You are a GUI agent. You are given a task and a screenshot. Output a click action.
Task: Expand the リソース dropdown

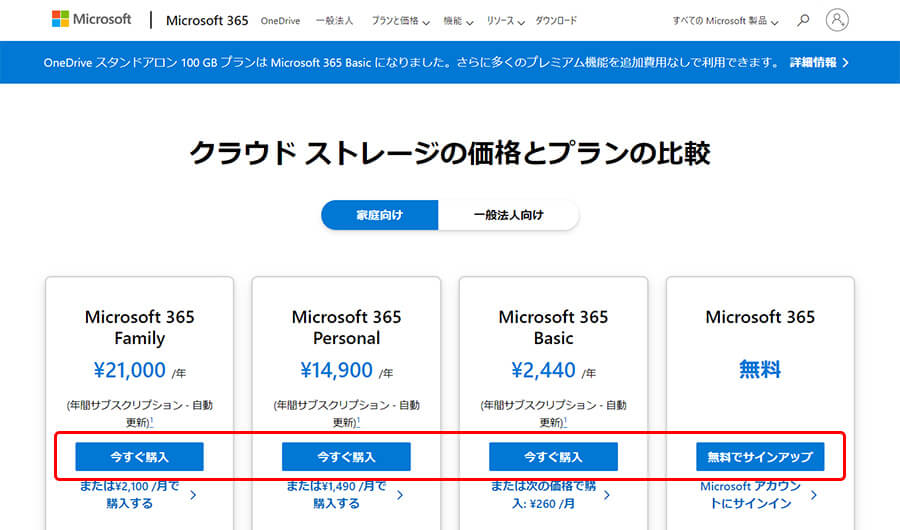pyautogui.click(x=505, y=21)
